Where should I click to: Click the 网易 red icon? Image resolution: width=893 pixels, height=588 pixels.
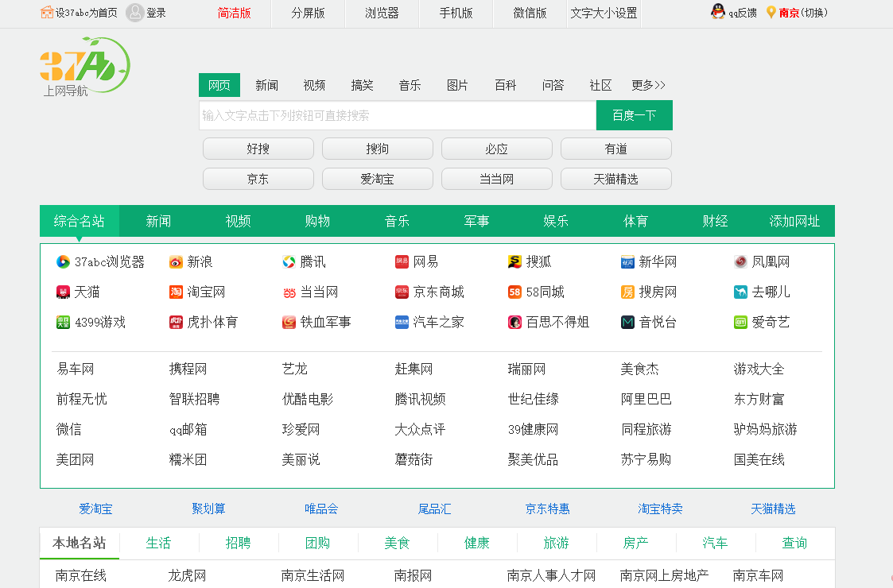coord(402,262)
